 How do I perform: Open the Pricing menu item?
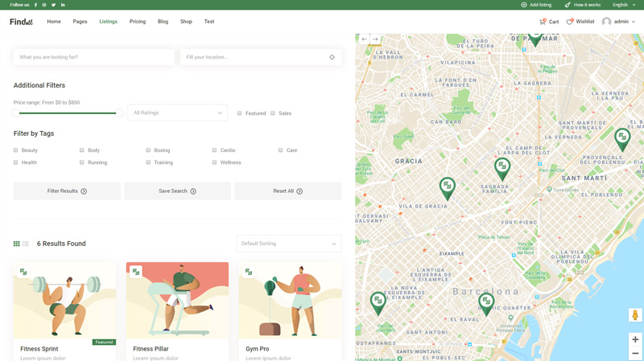click(x=138, y=22)
